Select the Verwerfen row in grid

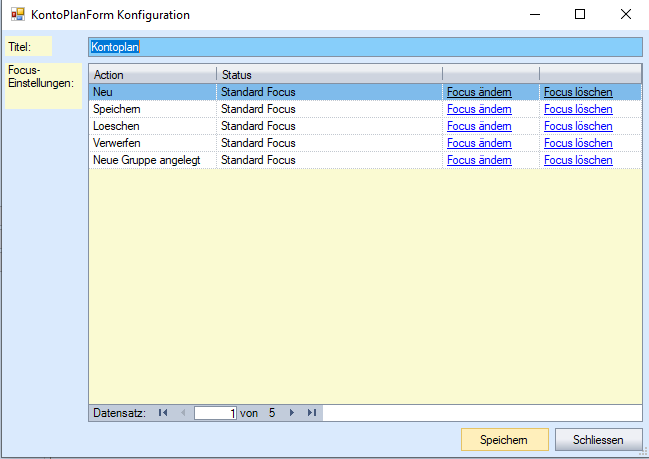pos(150,143)
